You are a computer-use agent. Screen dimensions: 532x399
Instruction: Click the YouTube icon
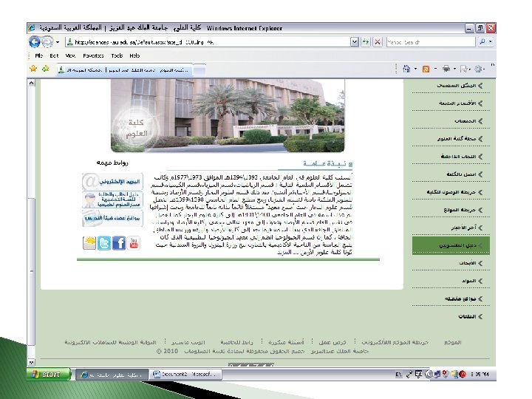click(133, 243)
